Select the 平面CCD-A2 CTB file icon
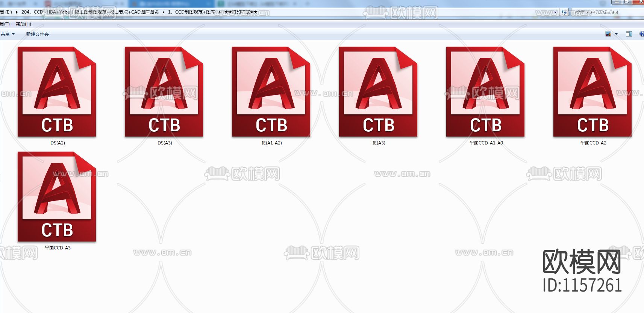The height and width of the screenshot is (313, 644). click(x=592, y=91)
